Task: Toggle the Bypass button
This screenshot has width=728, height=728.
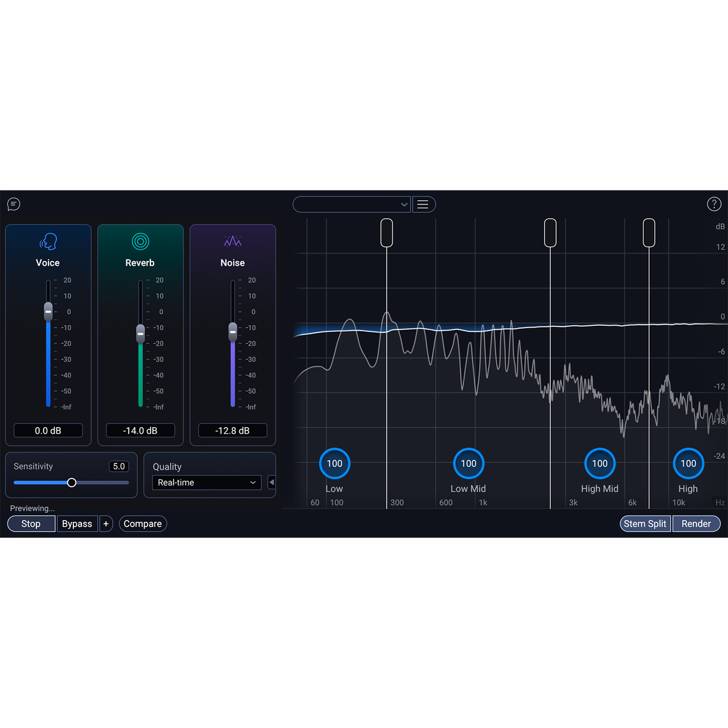Action: [x=77, y=524]
